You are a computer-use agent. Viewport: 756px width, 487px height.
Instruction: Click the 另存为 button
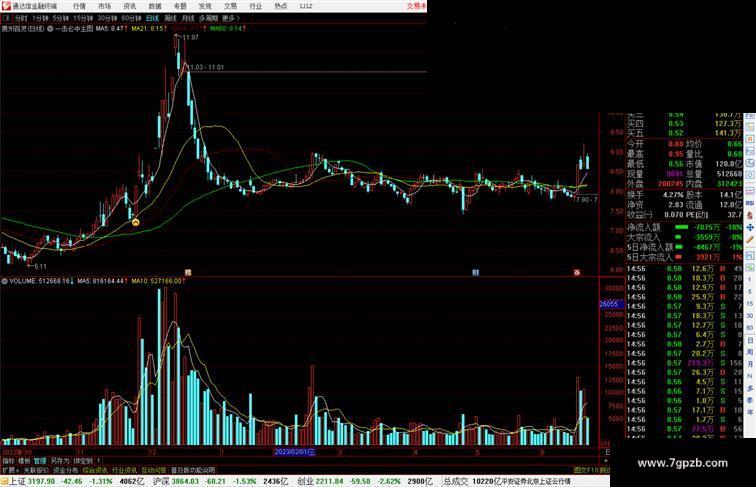coord(60,461)
